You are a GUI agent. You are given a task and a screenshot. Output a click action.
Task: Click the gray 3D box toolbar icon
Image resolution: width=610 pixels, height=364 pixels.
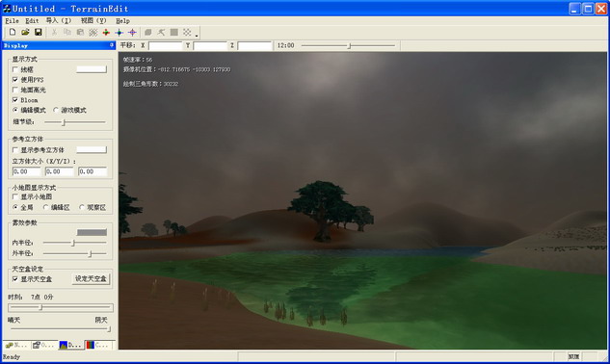[148, 33]
